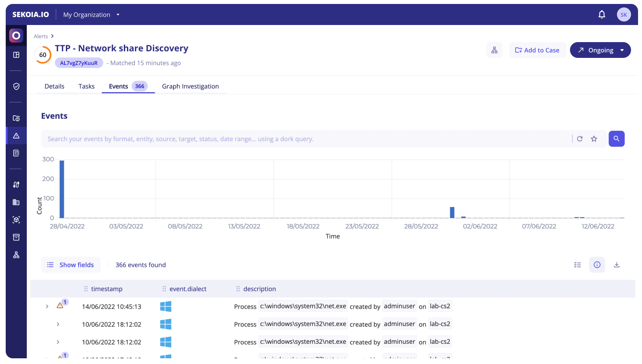Viewport: 642px width, 364px height.
Task: Expand the 14/06/2022 10:45:13 event row
Action: coord(47,307)
